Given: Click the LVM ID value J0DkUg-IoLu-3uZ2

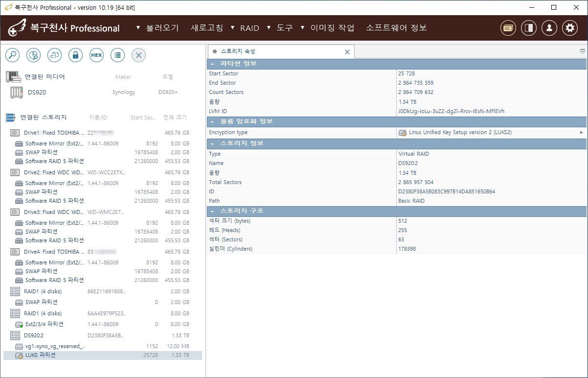Looking at the screenshot, I should click(x=451, y=111).
